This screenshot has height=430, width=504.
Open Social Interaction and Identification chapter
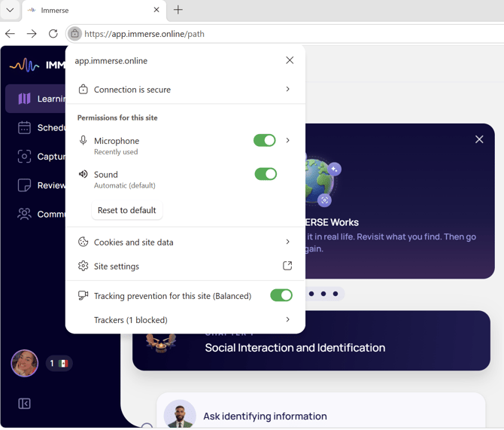pos(311,340)
